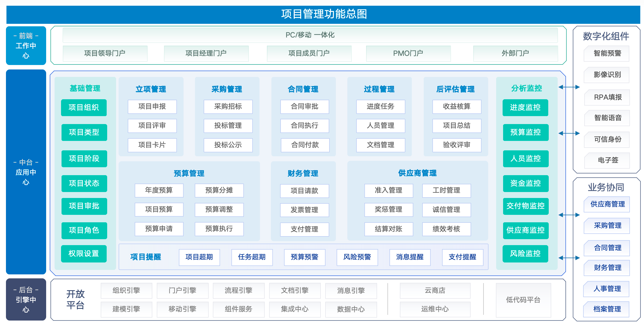
Task: Open the 项目超期 reminder box
Action: [x=199, y=257]
